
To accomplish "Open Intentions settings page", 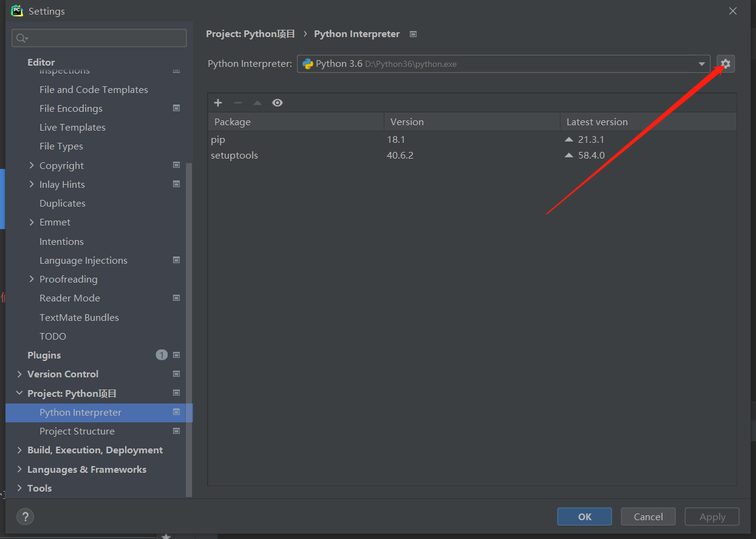I will (61, 241).
